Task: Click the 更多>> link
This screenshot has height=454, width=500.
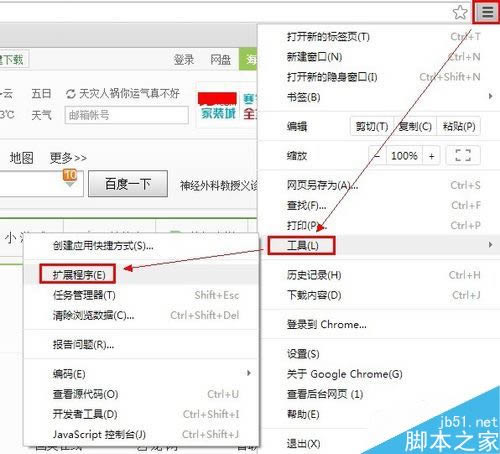Action: click(x=68, y=158)
